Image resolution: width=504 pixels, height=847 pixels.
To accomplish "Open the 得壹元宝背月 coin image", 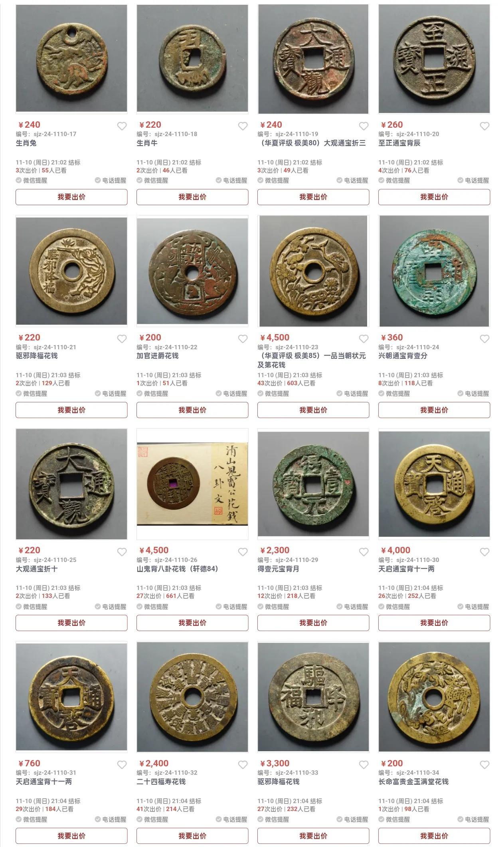I will [313, 484].
